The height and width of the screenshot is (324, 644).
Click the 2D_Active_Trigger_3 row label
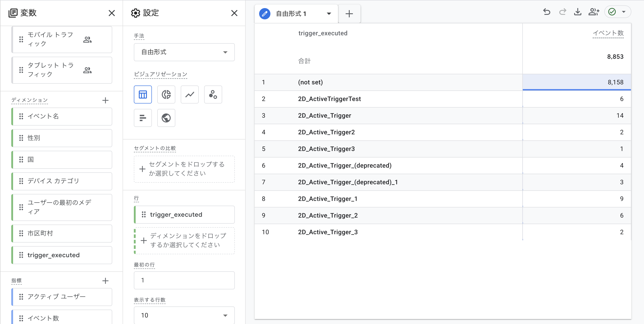coord(328,232)
